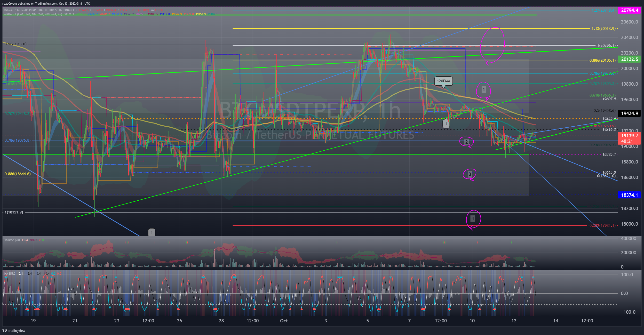
Task: Click the left 0.786(19076.8) Fibonacci label
Action: [x=17, y=140]
